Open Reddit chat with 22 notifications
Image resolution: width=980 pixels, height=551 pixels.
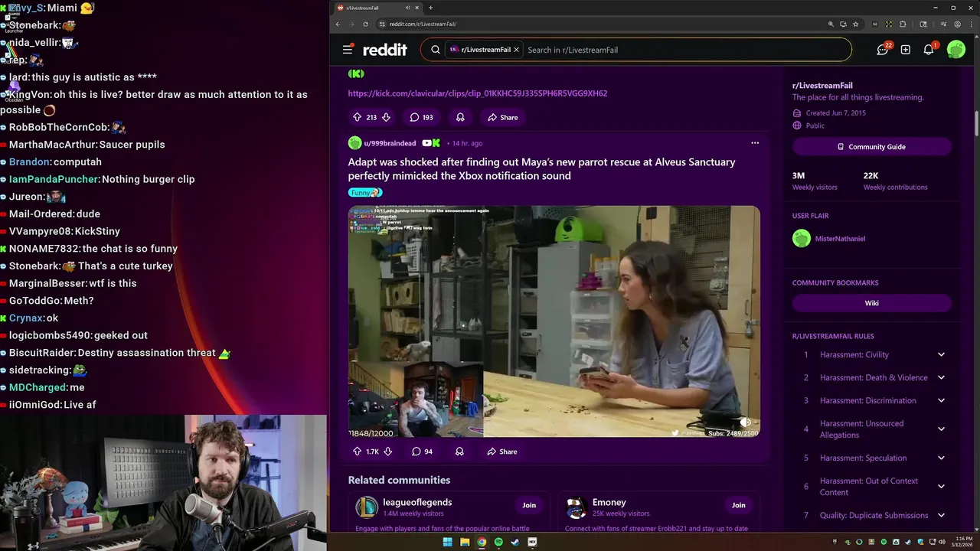[x=883, y=50]
